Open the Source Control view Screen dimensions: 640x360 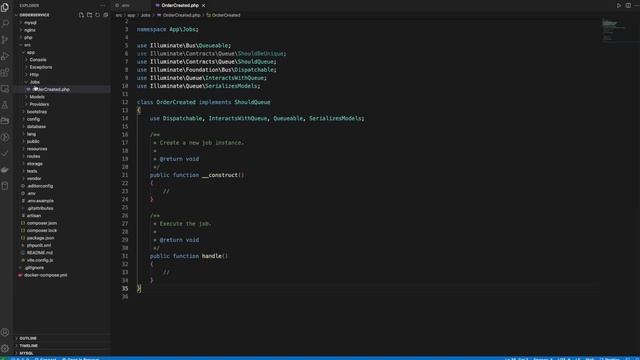click(5, 40)
